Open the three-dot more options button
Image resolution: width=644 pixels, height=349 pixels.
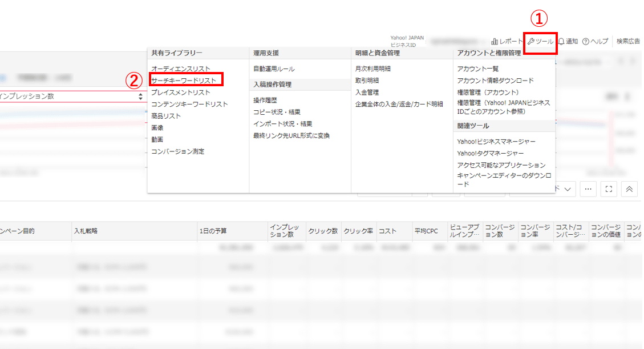[x=588, y=189]
